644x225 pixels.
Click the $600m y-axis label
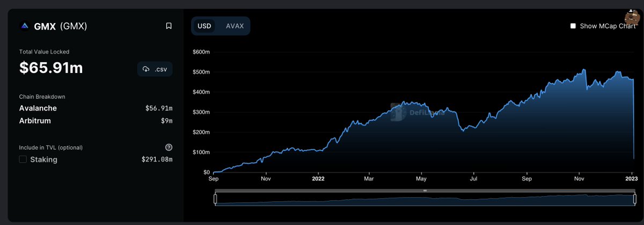(x=201, y=52)
